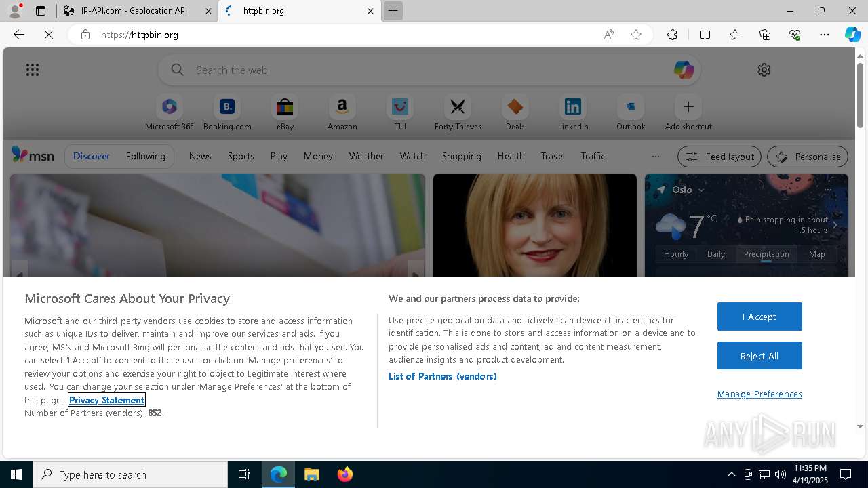The width and height of the screenshot is (868, 488).
Task: Open Feed layout options
Action: click(719, 157)
